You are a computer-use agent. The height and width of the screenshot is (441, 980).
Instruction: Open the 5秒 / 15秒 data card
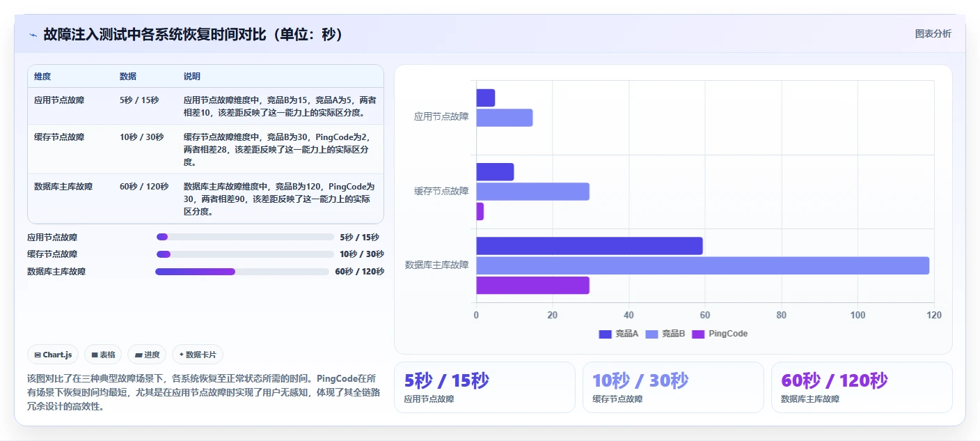(x=484, y=387)
